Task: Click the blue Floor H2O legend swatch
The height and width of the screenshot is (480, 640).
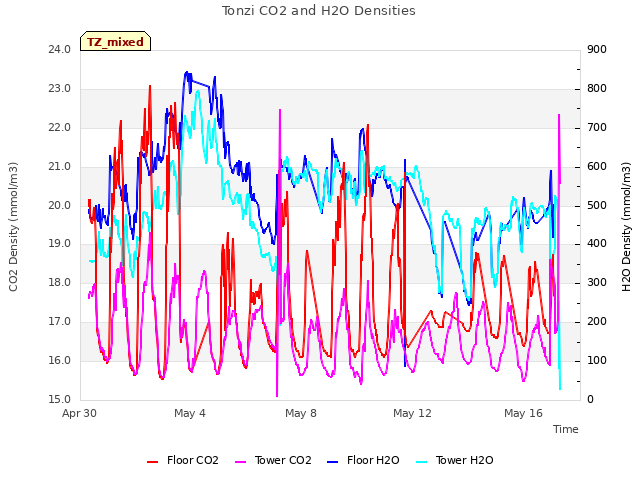Action: [x=333, y=462]
